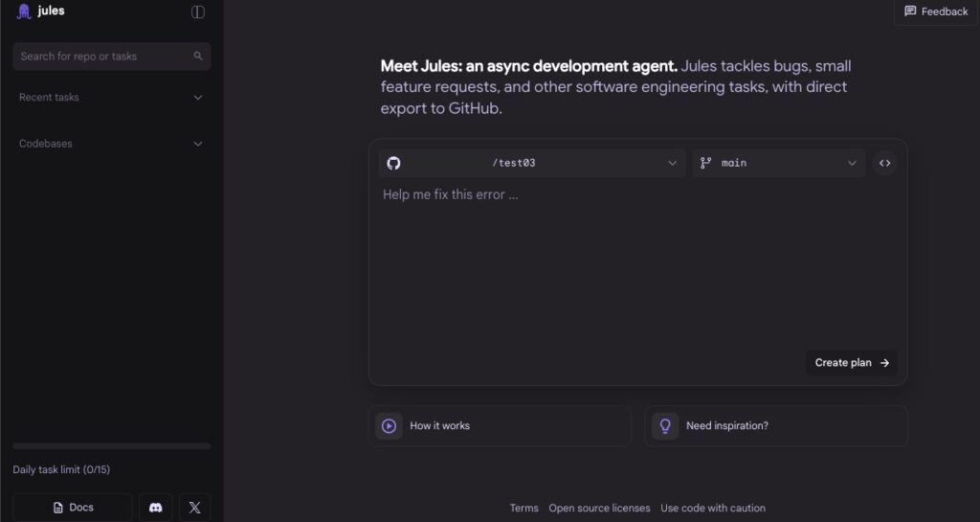Click the code brackets icon button
This screenshot has height=522, width=980.
(884, 163)
